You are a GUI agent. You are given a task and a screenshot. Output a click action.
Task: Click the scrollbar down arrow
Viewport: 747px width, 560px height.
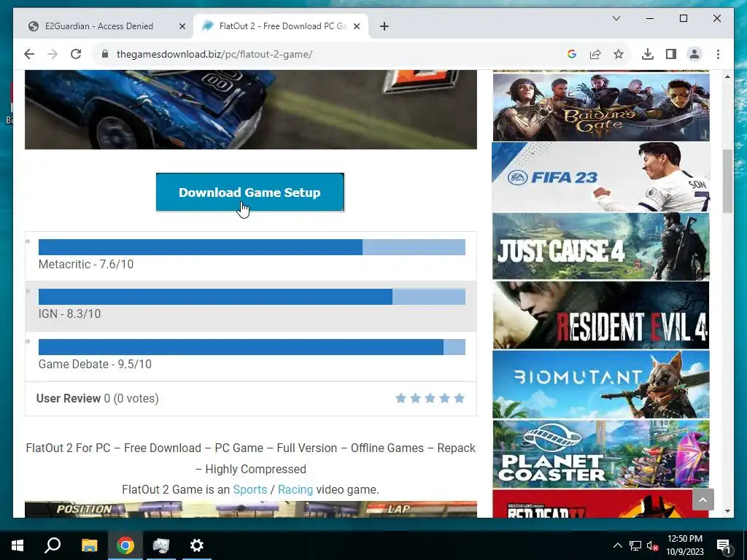(x=727, y=511)
